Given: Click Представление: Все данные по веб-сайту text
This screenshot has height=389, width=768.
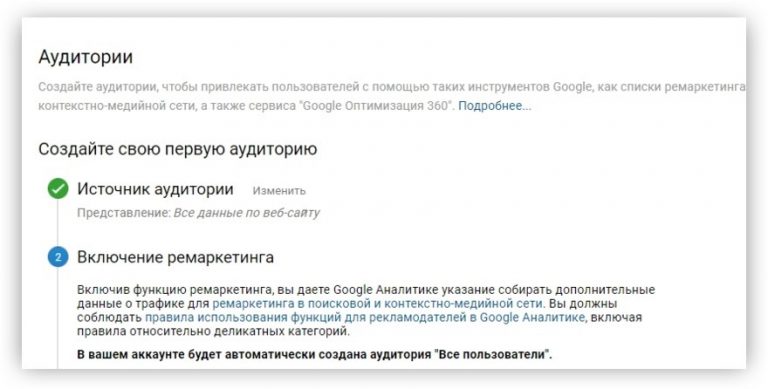Looking at the screenshot, I should click(198, 213).
